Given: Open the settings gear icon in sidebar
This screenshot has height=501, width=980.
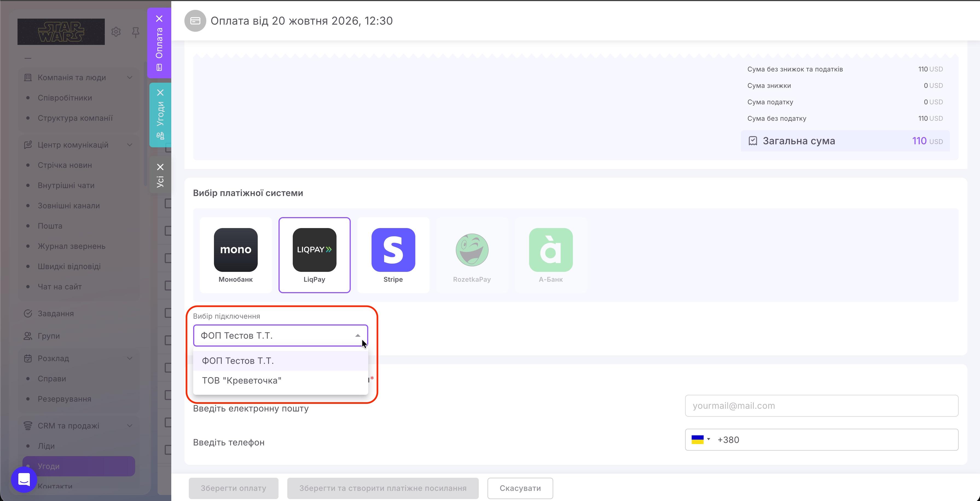Looking at the screenshot, I should tap(116, 31).
